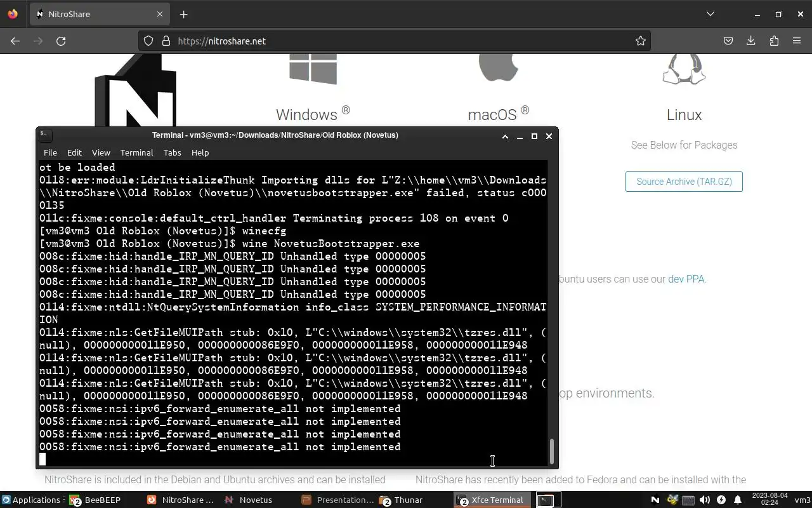Click the 'Linux' heading on the page

(x=684, y=115)
